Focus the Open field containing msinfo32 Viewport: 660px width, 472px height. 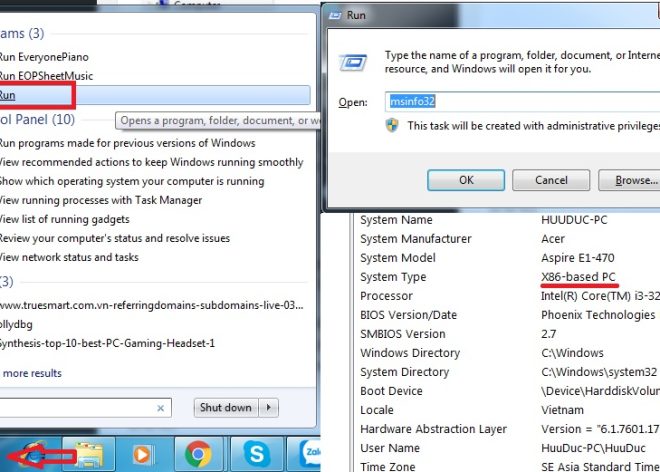pos(522,101)
